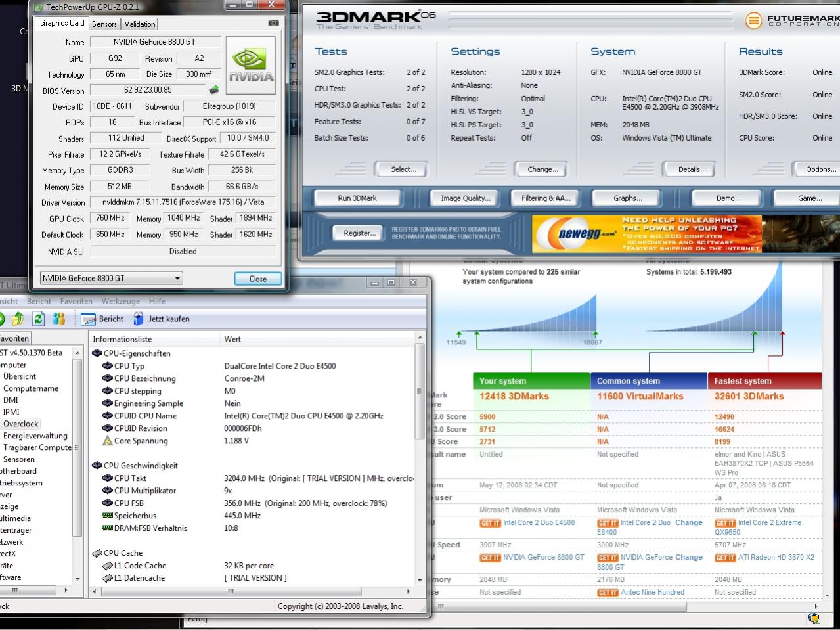The image size is (840, 630).
Task: Click the Bericht report toolbar button
Action: (102, 319)
